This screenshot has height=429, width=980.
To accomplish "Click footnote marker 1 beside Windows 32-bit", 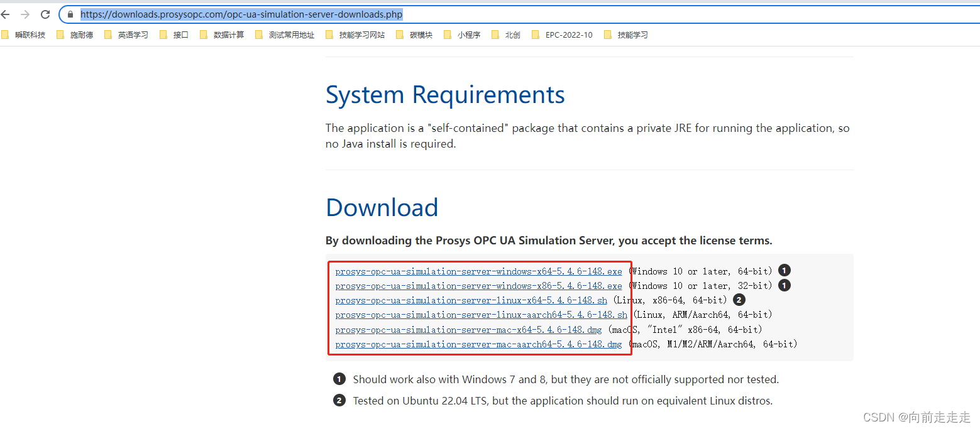I will [x=784, y=285].
